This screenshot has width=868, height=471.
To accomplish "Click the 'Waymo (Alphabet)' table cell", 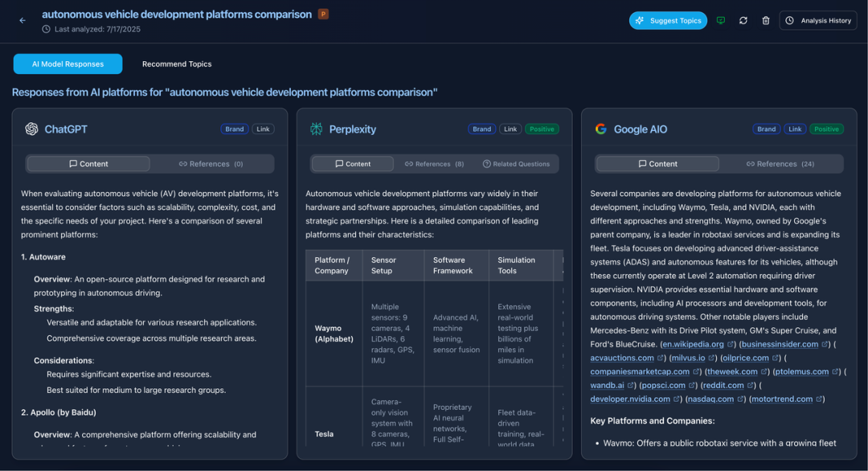I will [334, 334].
